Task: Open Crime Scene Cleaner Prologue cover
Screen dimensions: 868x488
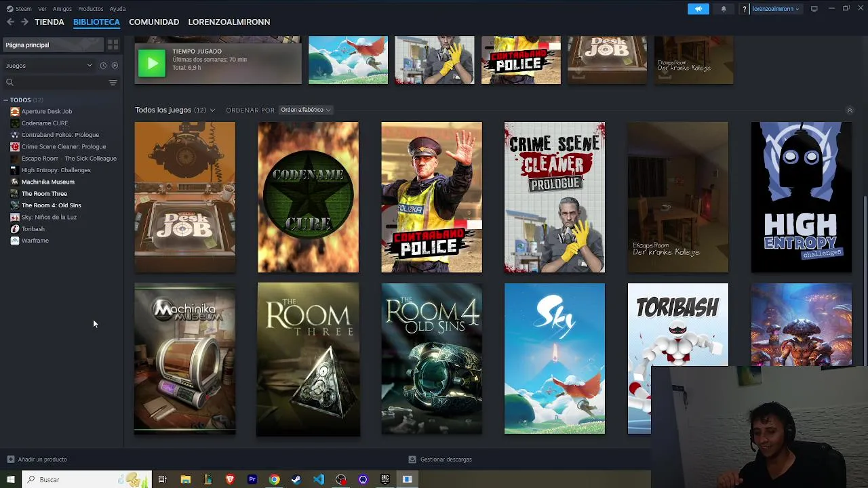Action: click(x=555, y=197)
